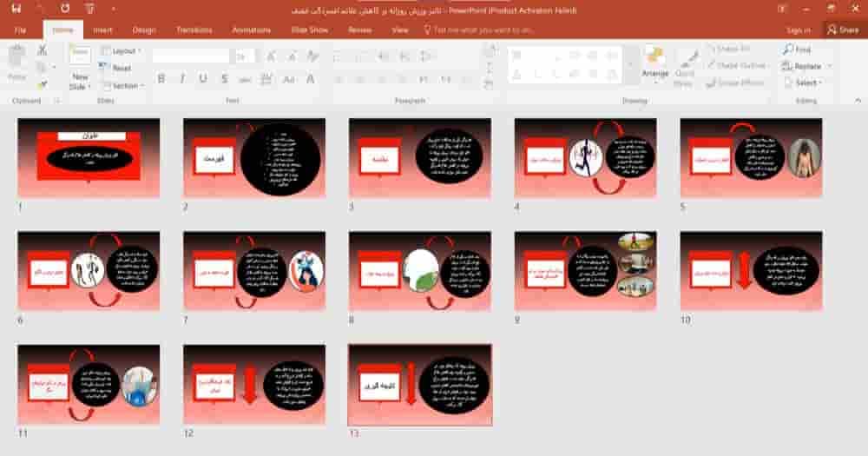Click the Character Spacing icon
Screen dimensions: 868x456
tap(266, 79)
